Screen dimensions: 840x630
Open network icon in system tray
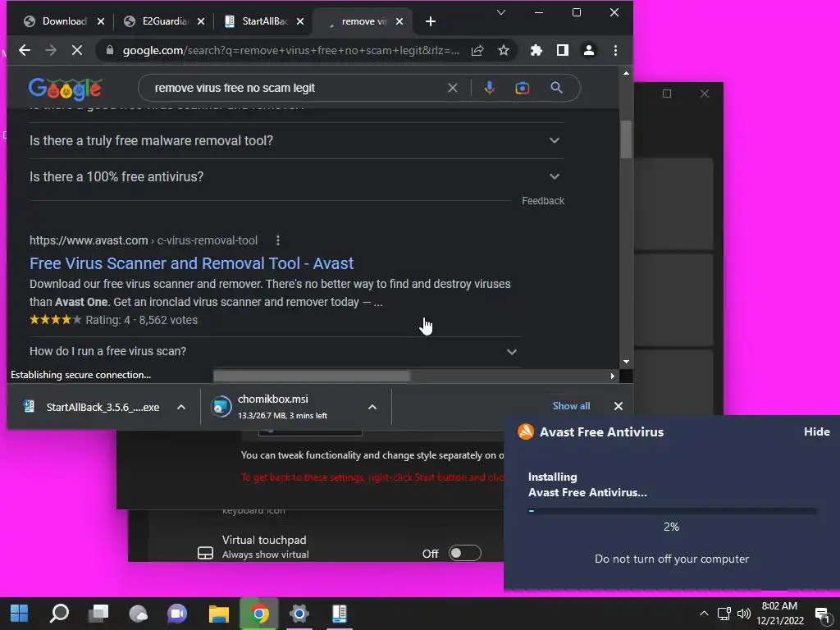(724, 614)
